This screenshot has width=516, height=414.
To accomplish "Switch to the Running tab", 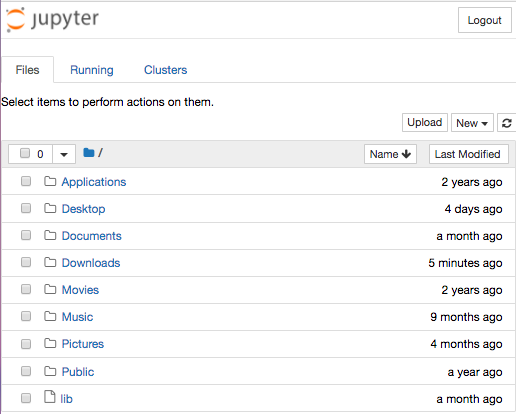I will (92, 70).
